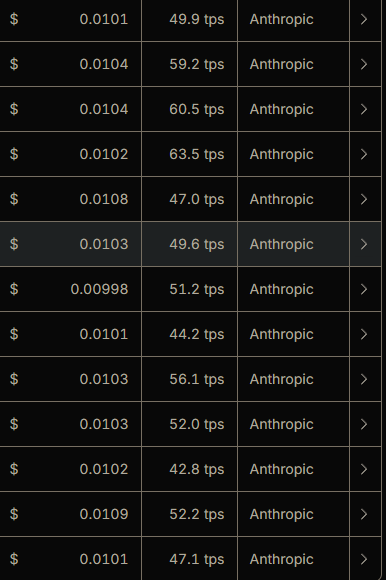
Task: Click Anthropic provider in 42.8 tps row
Action: [282, 469]
